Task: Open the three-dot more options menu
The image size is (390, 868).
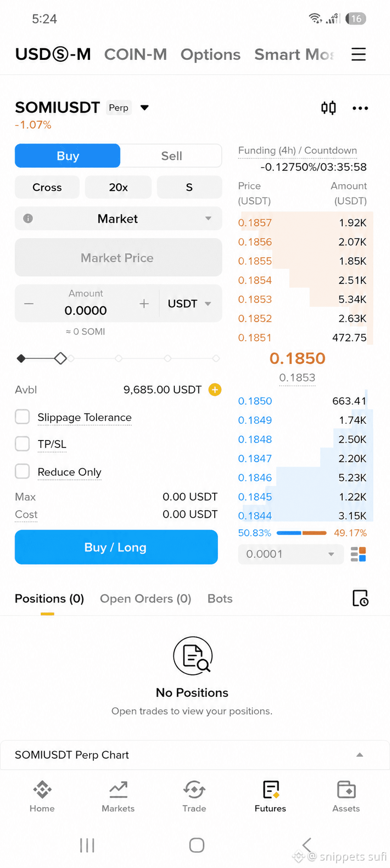Action: [360, 108]
